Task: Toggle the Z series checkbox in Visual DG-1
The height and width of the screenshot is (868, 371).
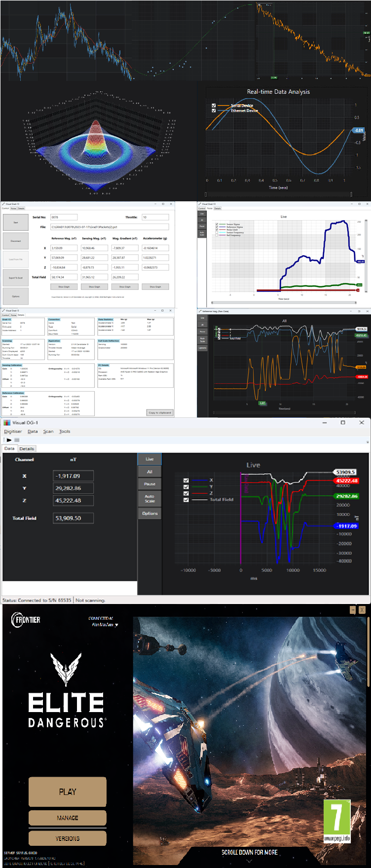Action: (x=186, y=493)
